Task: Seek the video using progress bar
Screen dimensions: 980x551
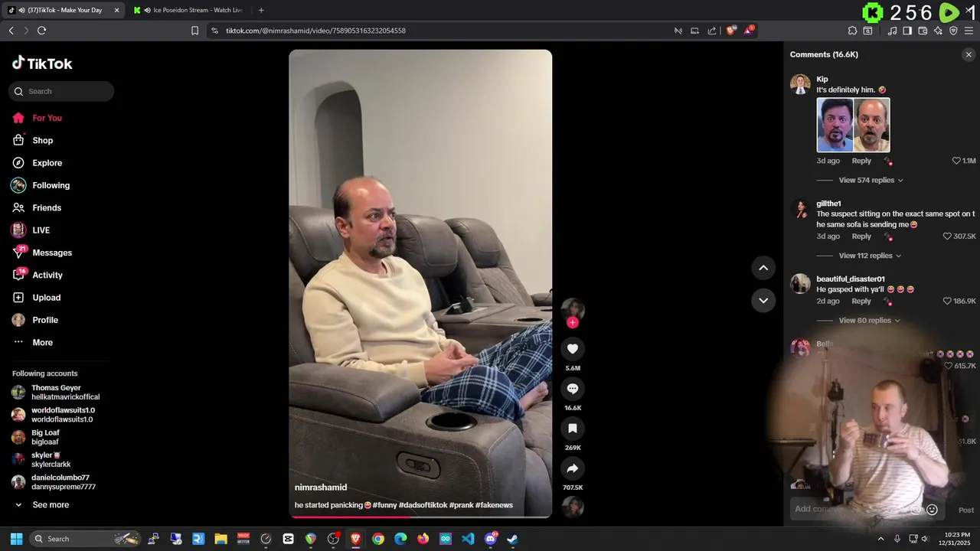Action: pyautogui.click(x=420, y=517)
